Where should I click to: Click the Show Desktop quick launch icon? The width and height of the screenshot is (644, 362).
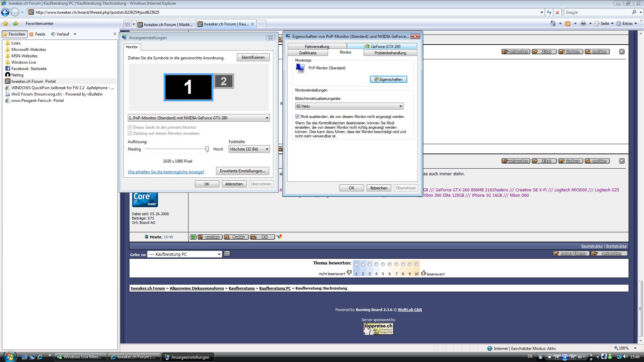(24, 357)
